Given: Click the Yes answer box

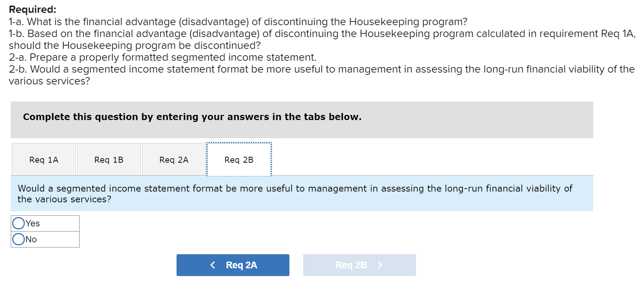Looking at the screenshot, I should click(x=44, y=223).
